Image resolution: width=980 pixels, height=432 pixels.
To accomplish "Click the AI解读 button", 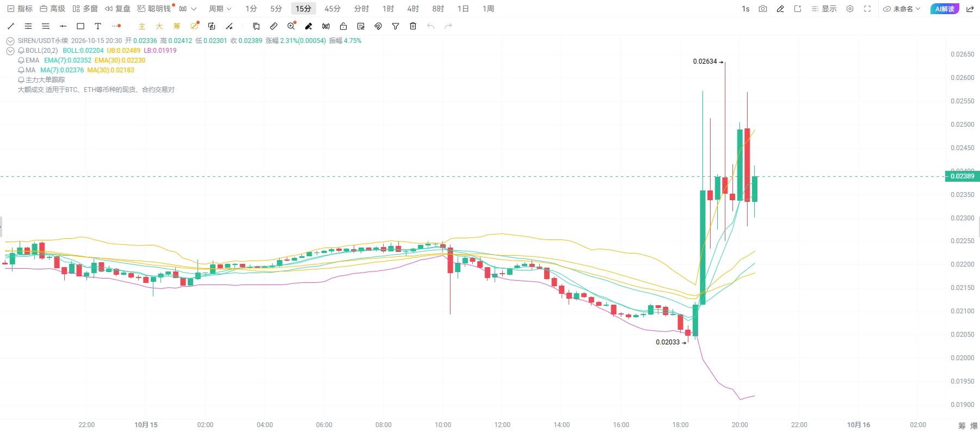I will [945, 9].
